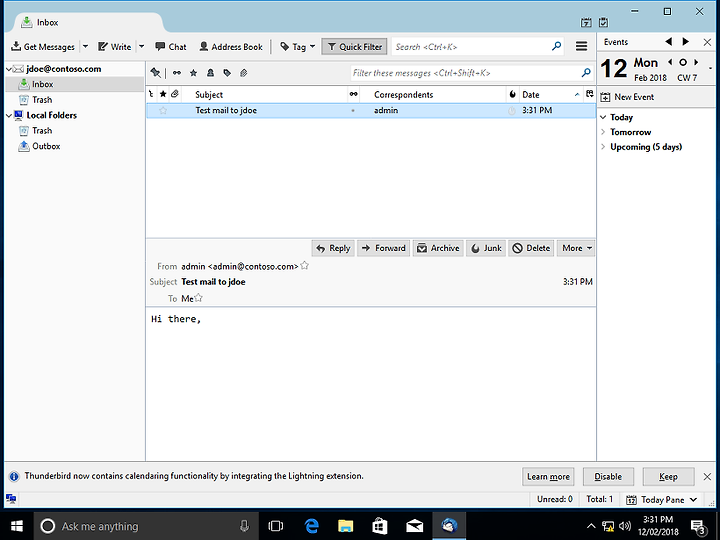Viewport: 720px width, 540px height.
Task: Filter to show only starred messages
Action: pos(193,73)
